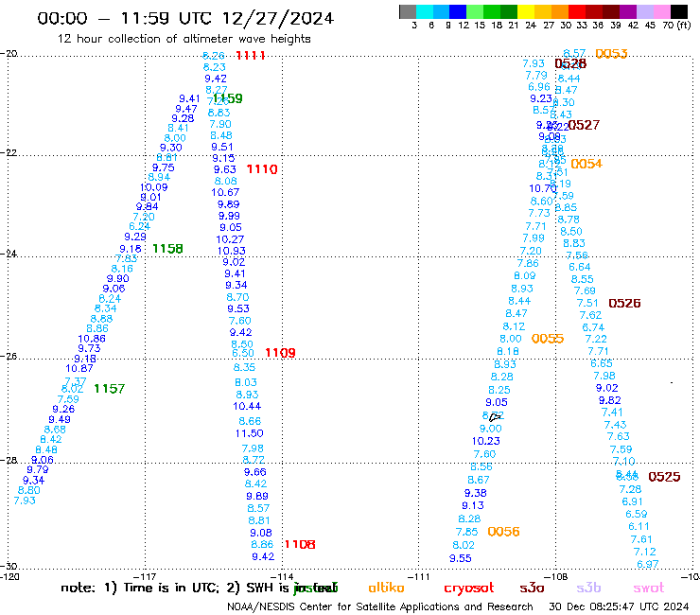Viewport: 700px width, 615px height.
Task: Click the 9.63 wave height value
Action: (x=224, y=169)
